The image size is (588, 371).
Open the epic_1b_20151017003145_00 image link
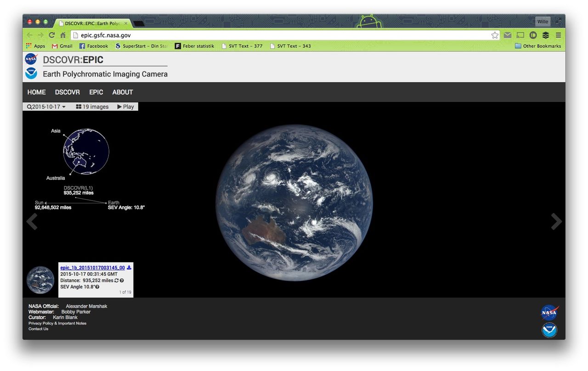pyautogui.click(x=92, y=268)
